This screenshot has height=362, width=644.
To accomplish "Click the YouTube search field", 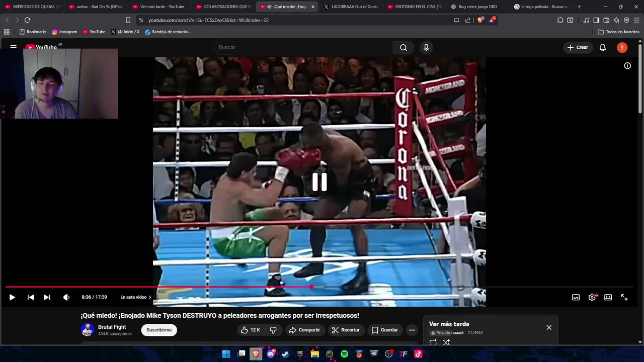I will (x=303, y=47).
